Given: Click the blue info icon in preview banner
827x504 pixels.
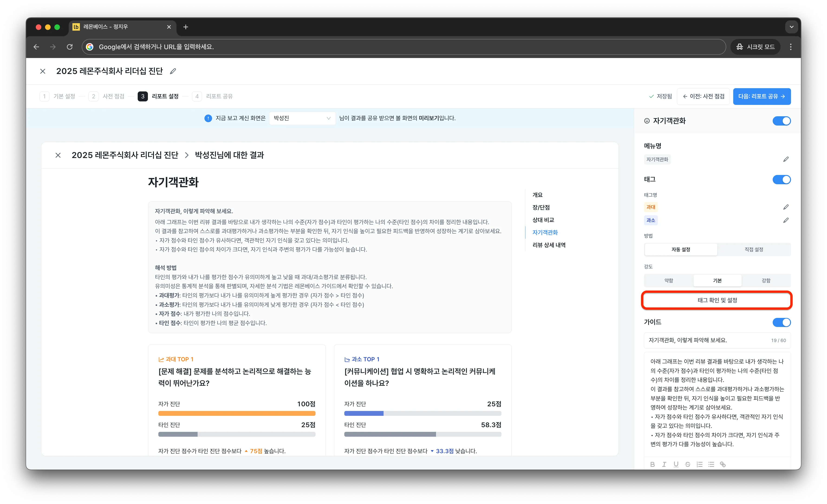Looking at the screenshot, I should [x=208, y=118].
